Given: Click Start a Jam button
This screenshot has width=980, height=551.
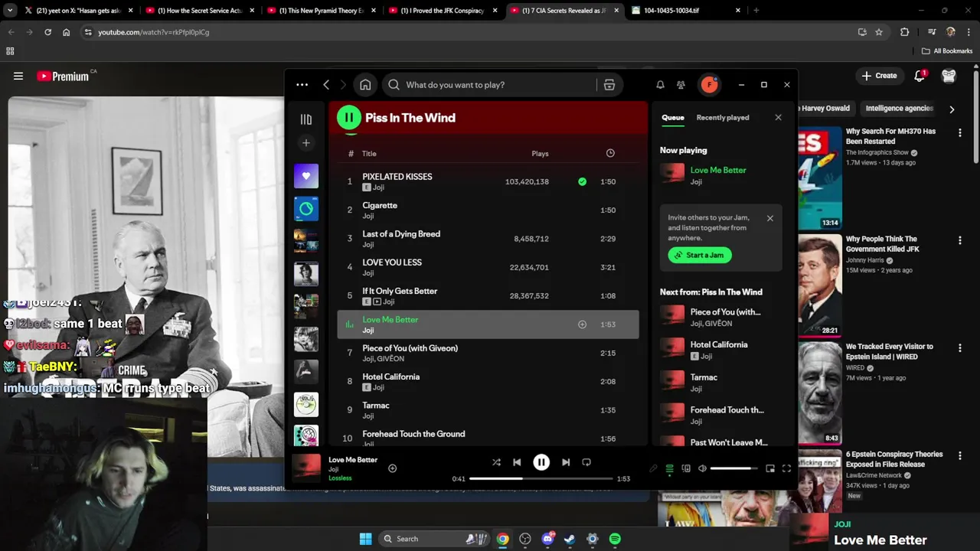Looking at the screenshot, I should click(x=700, y=255).
